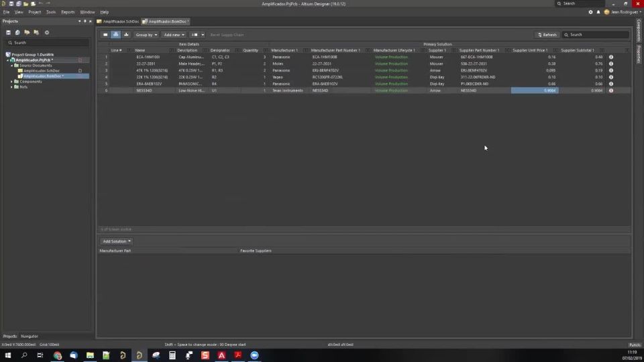644x362 pixels.
Task: Click the Texas Instruments manufacturer cell
Action: click(288, 90)
